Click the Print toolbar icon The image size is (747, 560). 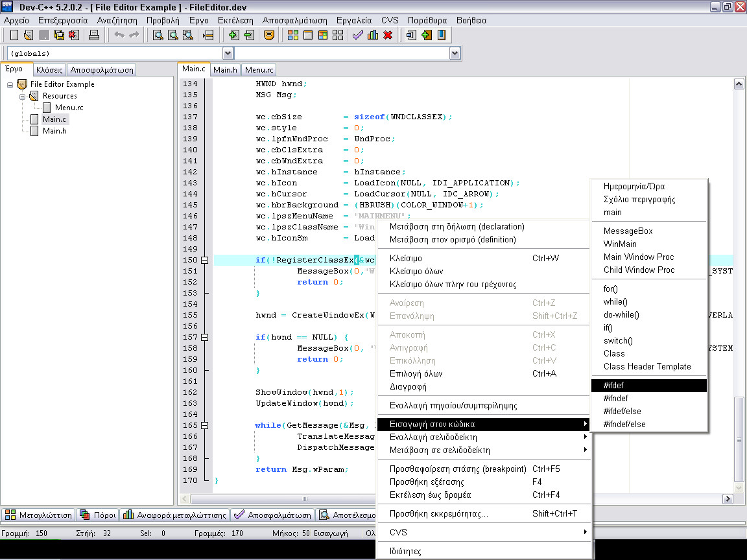click(94, 35)
